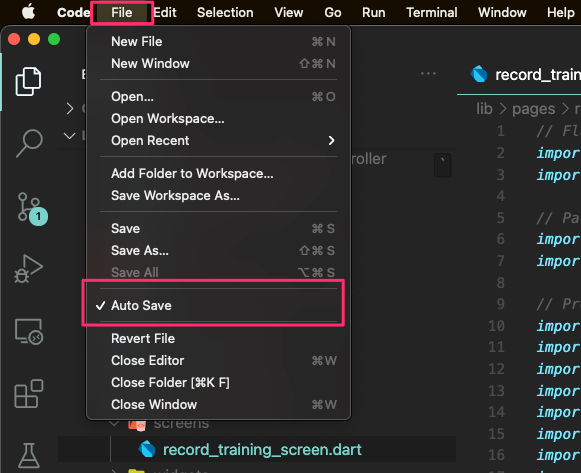
Task: Select Open... in File menu
Action: click(x=218, y=96)
